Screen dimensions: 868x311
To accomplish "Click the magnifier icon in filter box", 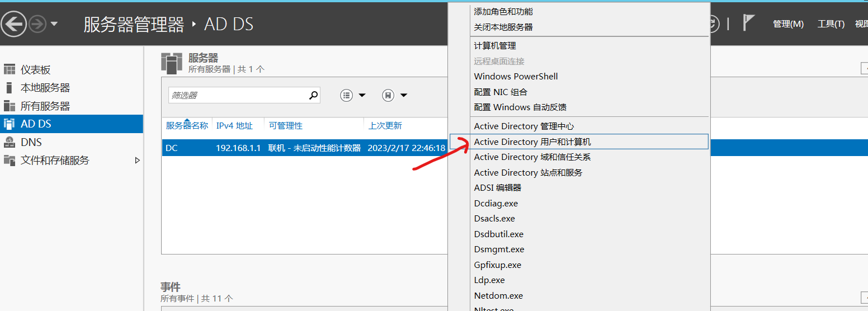I will coord(313,96).
